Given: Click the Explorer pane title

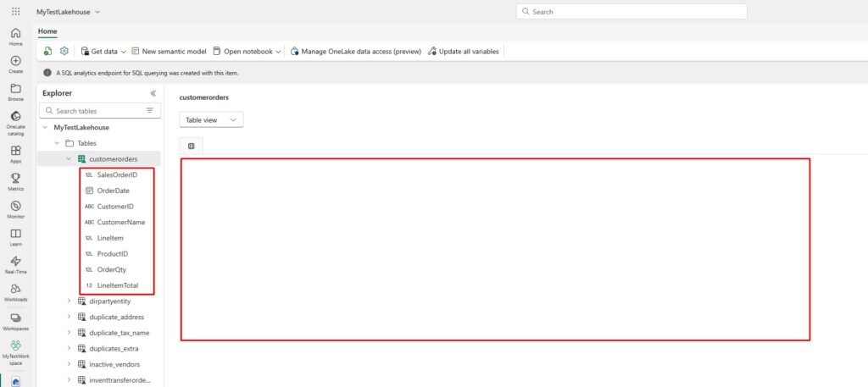Looking at the screenshot, I should point(57,93).
